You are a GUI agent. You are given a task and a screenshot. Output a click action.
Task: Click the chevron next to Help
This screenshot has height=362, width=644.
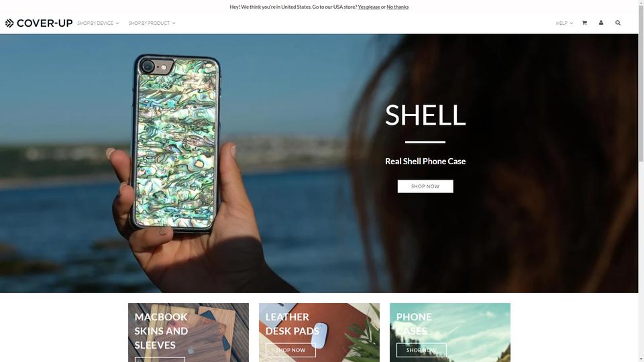tap(571, 23)
